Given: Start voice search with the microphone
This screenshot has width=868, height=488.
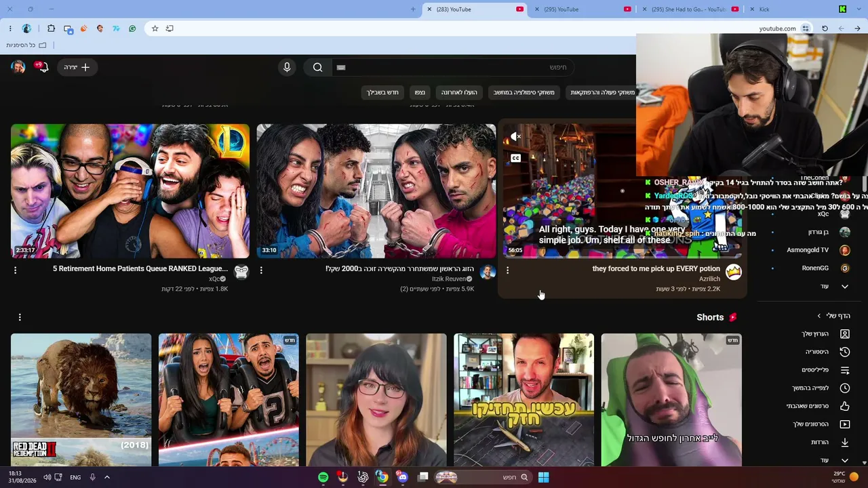Looking at the screenshot, I should click(287, 67).
